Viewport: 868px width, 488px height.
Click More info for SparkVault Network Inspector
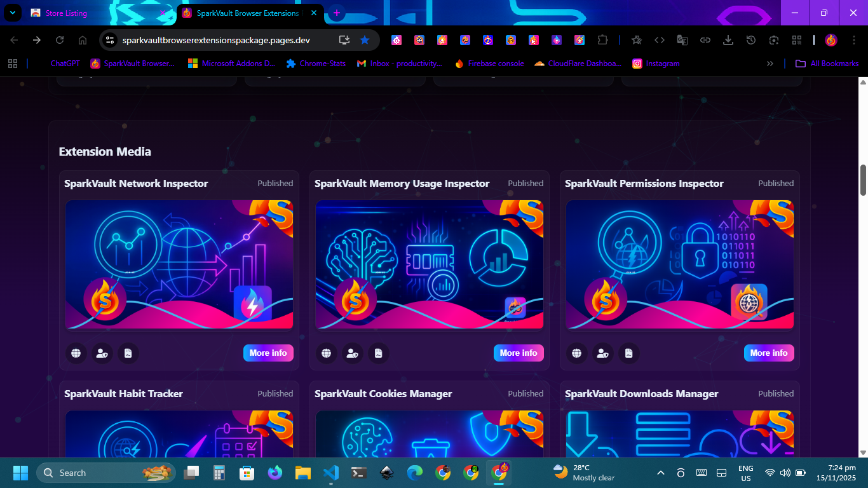(x=268, y=353)
